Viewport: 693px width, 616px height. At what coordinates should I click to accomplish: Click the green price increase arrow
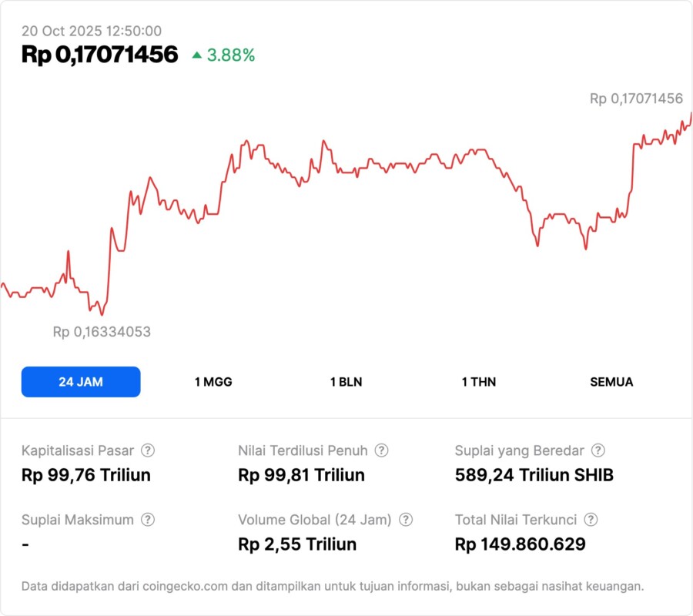[x=197, y=55]
